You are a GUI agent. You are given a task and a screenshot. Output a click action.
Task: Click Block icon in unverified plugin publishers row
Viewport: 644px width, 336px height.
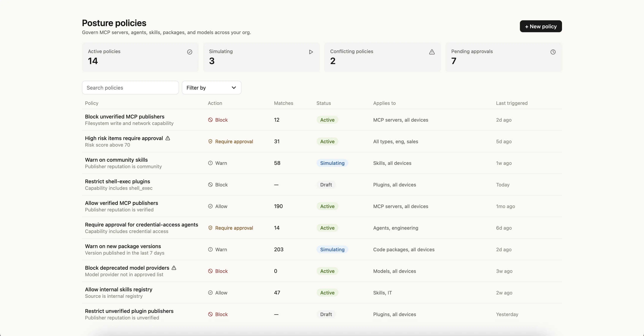point(210,314)
